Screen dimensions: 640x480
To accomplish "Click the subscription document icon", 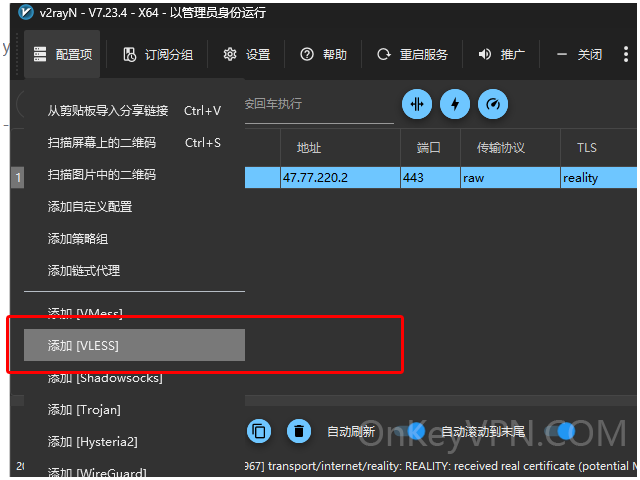I will pyautogui.click(x=129, y=54).
